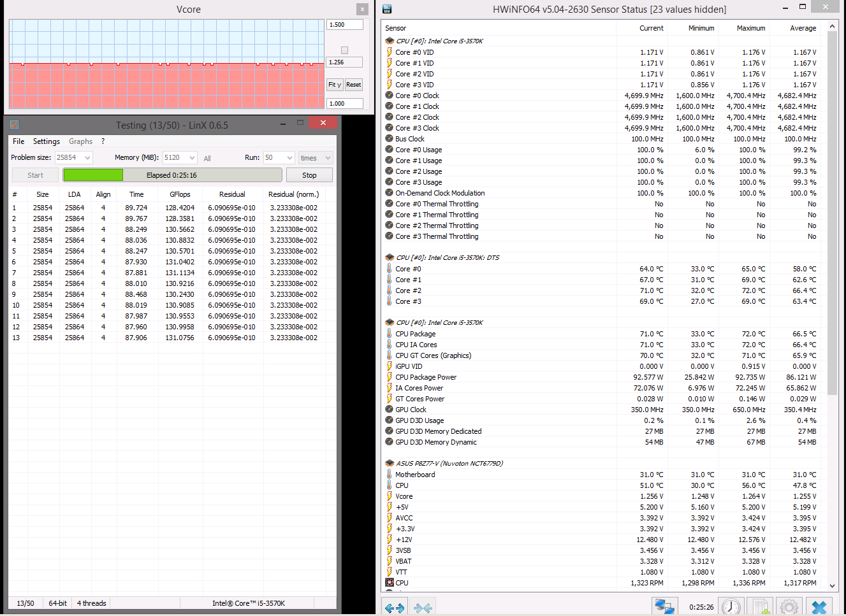
Task: Click the lightning icon beside Vcore sensor row
Action: click(x=390, y=496)
